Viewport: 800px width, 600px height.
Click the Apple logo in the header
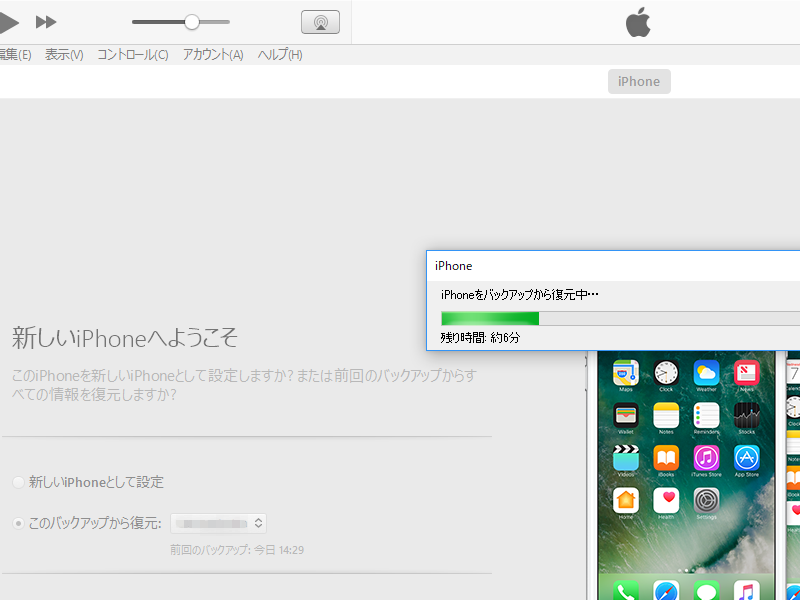point(638,22)
